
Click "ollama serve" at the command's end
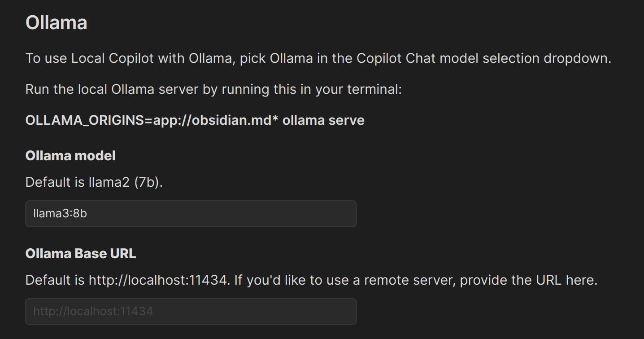pos(323,120)
